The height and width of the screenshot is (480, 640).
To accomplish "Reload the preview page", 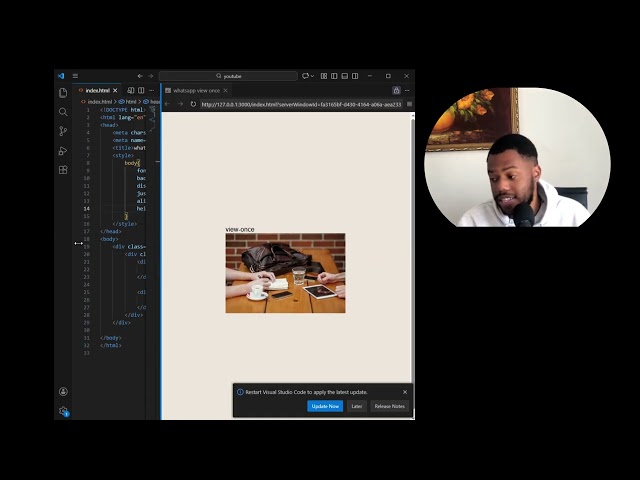I will tap(193, 104).
